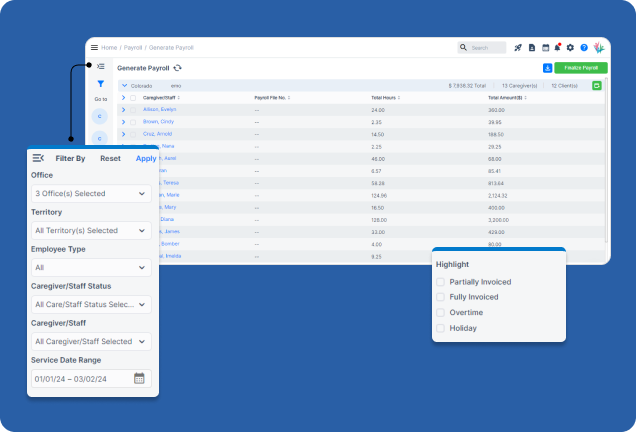Check the Partially Invoiced highlight option
The image size is (636, 432).
tap(440, 282)
